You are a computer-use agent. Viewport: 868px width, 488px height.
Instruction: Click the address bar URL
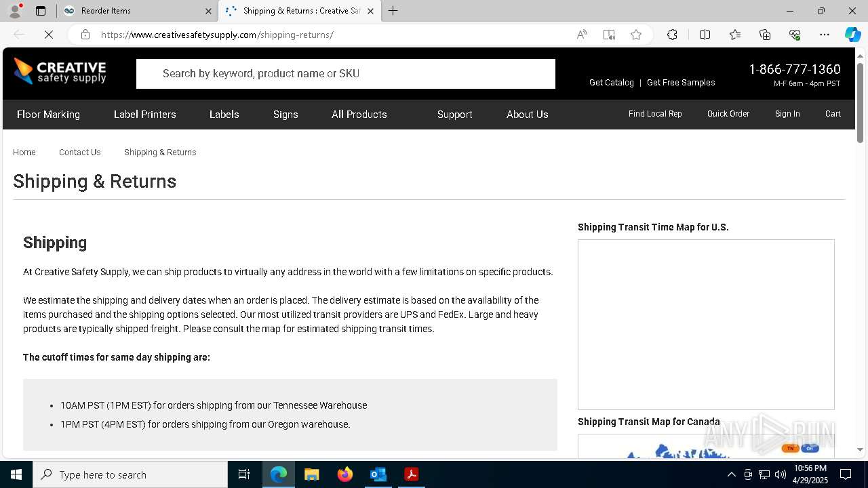[217, 35]
